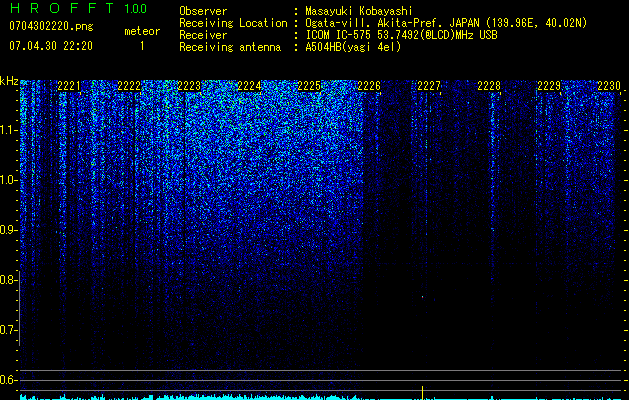The height and width of the screenshot is (400, 629).
Task: Click the 'Receiving antenna' field label
Action: tap(230, 47)
